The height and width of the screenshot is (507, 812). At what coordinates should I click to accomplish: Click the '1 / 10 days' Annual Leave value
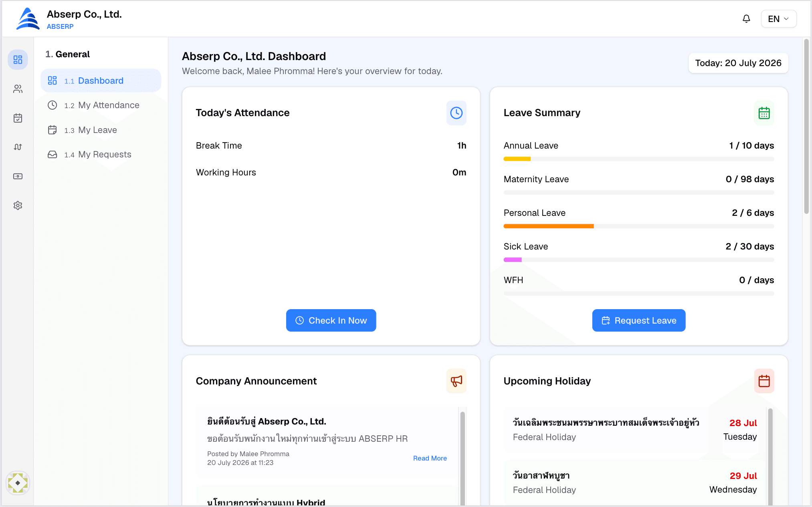click(x=751, y=145)
